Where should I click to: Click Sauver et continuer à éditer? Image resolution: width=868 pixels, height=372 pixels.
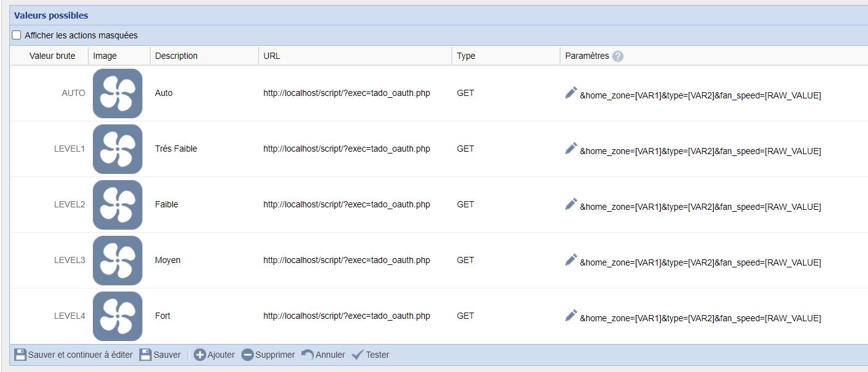(74, 355)
